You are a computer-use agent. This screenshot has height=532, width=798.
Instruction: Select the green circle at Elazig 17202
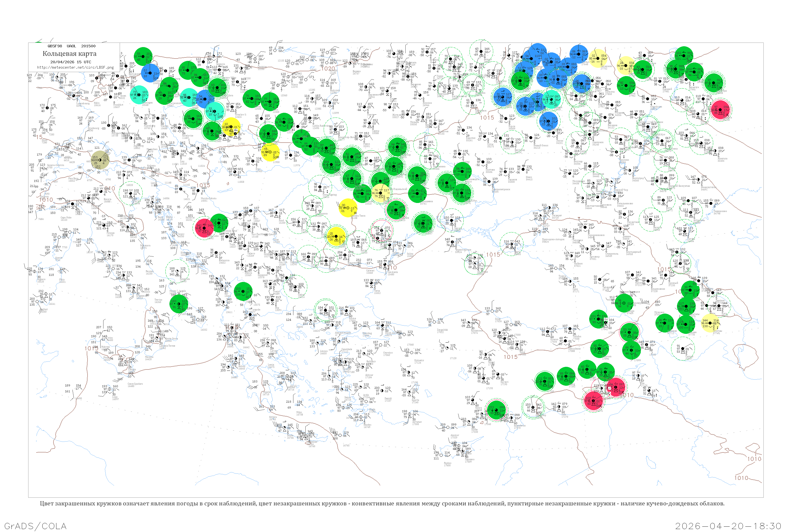click(x=567, y=376)
